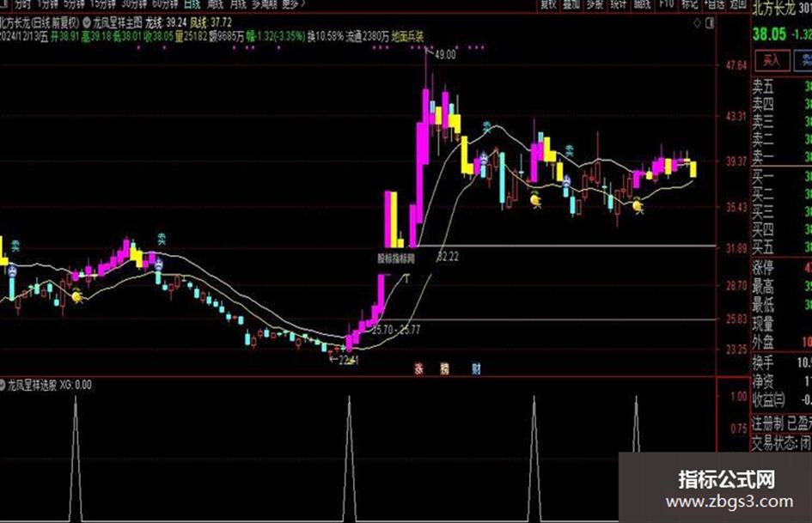Switch to the 月线 monthly chart tab
Screen dimensions: 812x523
[238, 3]
